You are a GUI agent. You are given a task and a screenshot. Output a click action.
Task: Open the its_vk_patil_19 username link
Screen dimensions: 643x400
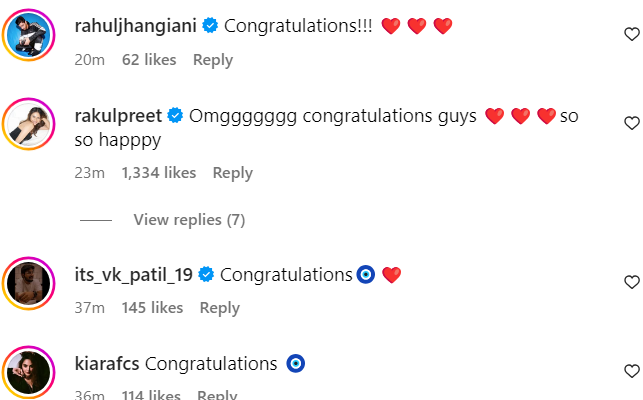134,274
